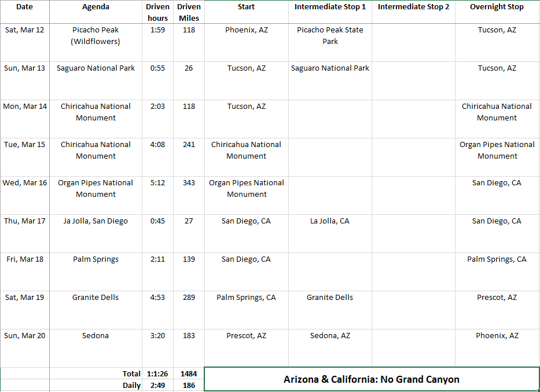
Task: Select the Ja Jolla, San Diego agenda cell
Action: pos(95,221)
